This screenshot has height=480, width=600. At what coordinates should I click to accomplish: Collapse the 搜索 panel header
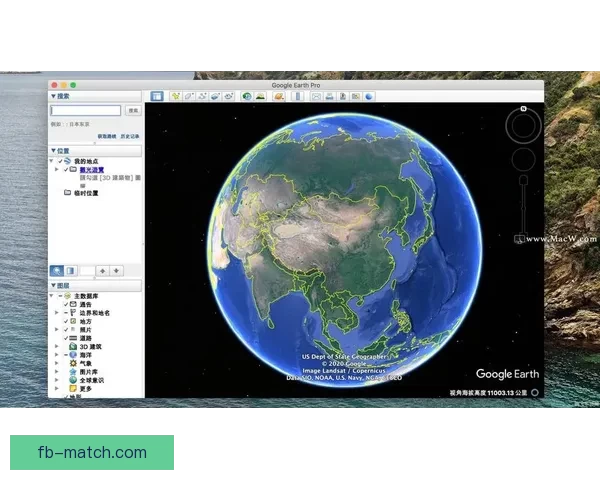coord(54,97)
